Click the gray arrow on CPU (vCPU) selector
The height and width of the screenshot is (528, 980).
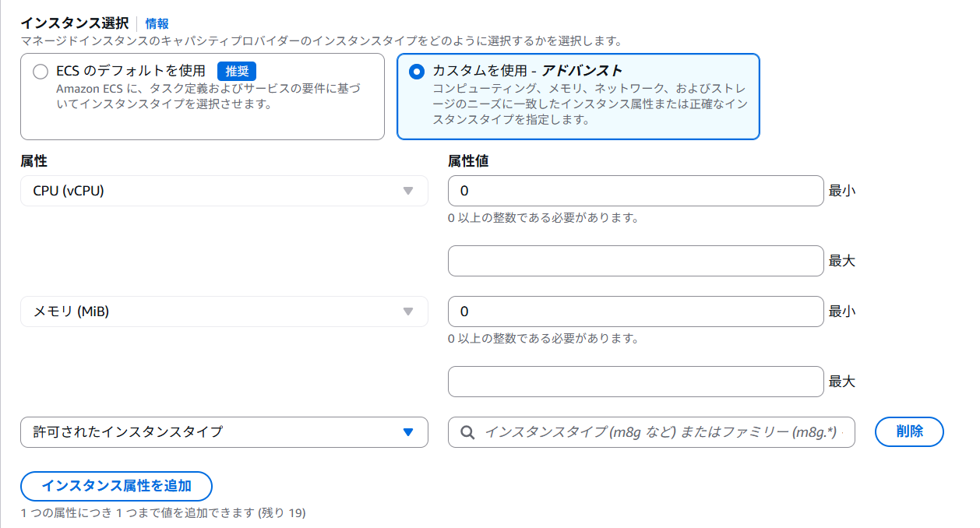click(x=408, y=191)
